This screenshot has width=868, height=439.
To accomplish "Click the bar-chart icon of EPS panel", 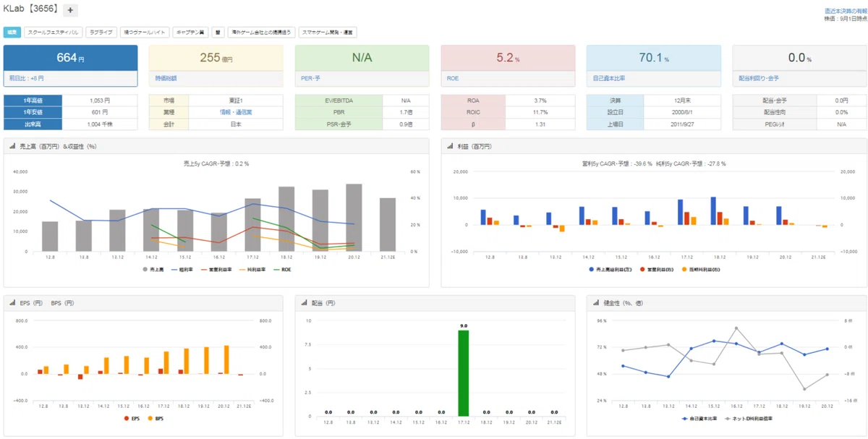I will (x=12, y=303).
